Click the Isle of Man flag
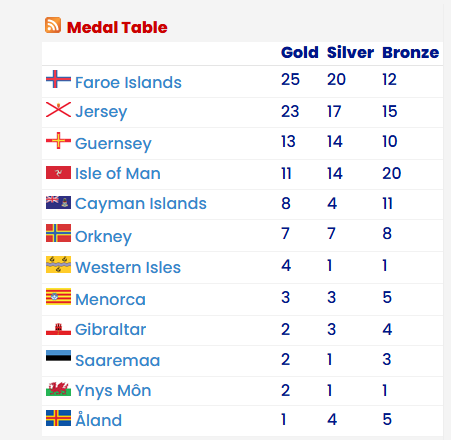Image resolution: width=451 pixels, height=440 pixels. (x=58, y=172)
